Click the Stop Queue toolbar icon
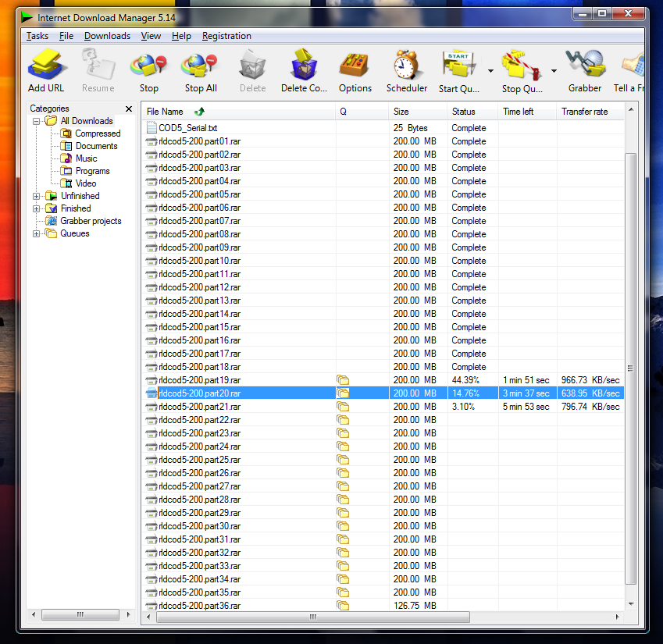 tap(522, 65)
